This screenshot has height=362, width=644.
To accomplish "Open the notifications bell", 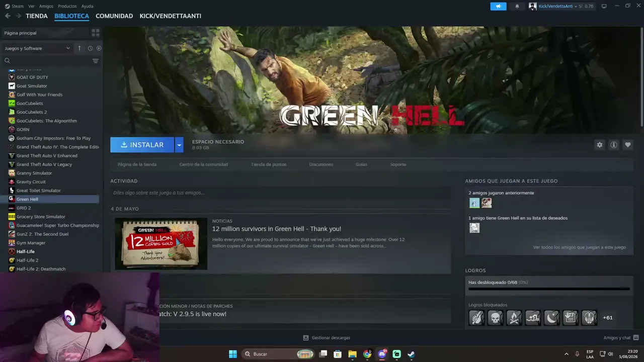I will pos(517,6).
